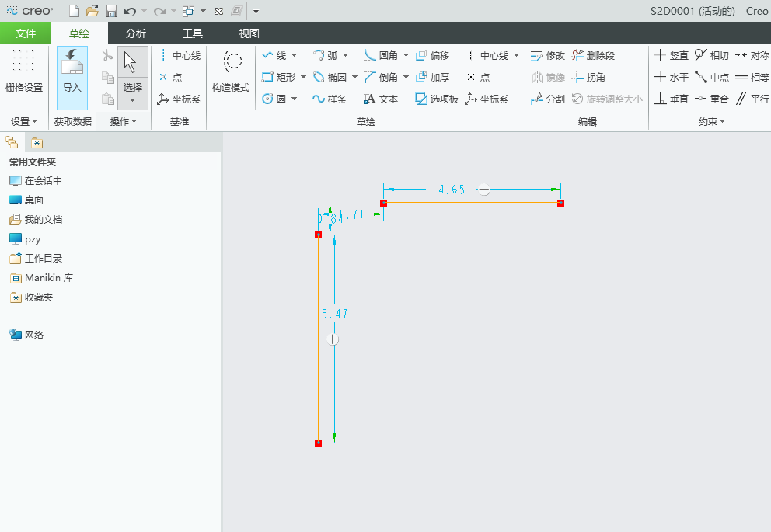Click the Save disk icon

112,11
